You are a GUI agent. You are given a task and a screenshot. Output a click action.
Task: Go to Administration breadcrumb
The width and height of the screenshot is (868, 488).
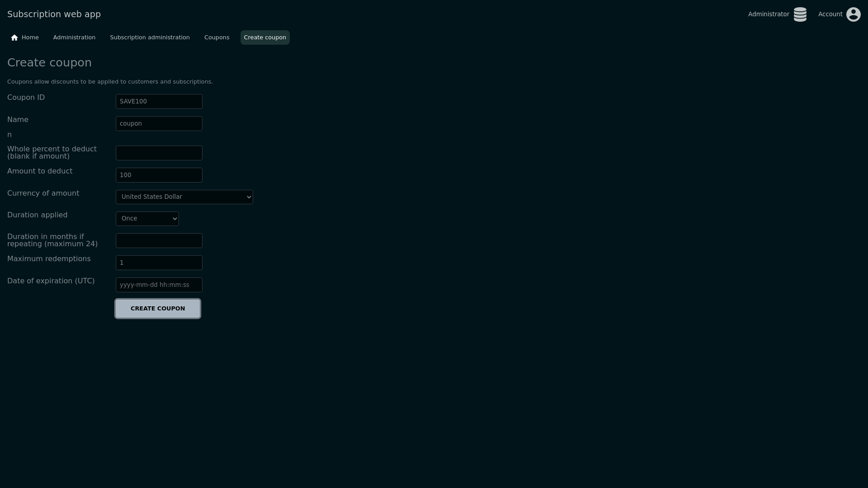(74, 38)
